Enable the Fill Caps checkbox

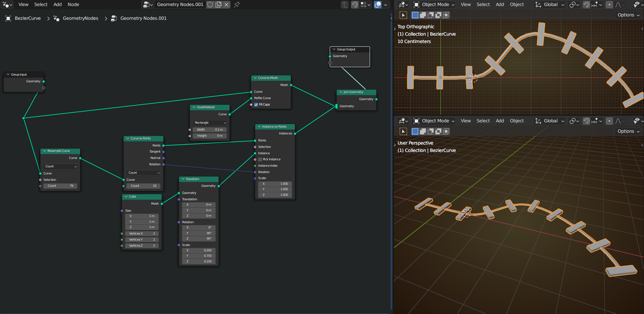[x=256, y=104]
